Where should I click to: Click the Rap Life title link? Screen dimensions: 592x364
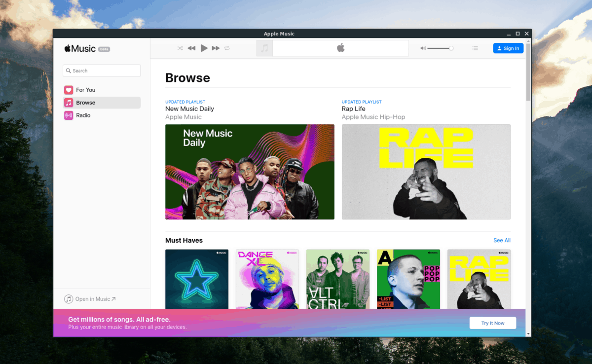coord(353,109)
